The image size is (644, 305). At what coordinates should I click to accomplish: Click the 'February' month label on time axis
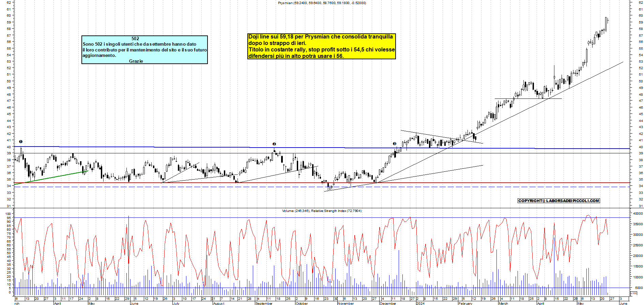coord(465,303)
